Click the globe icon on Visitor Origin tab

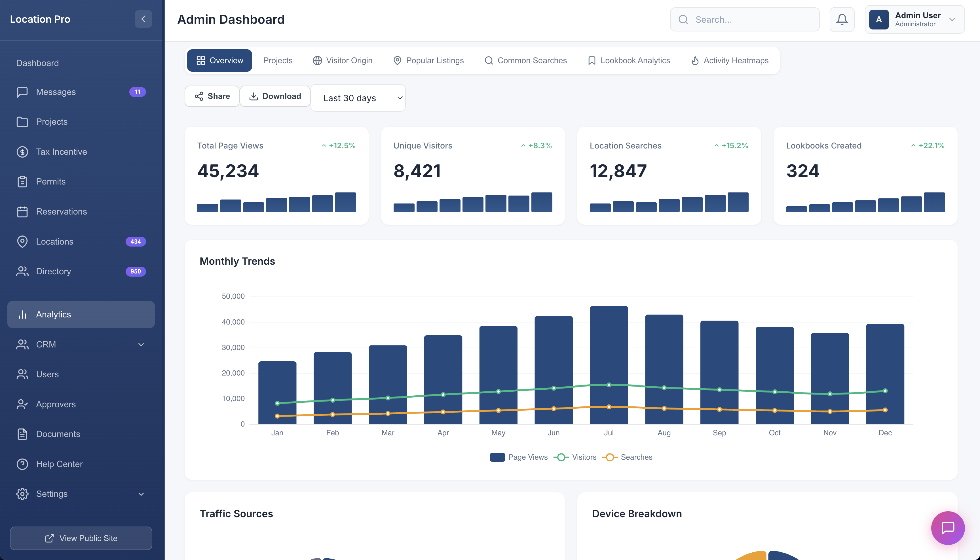pyautogui.click(x=317, y=60)
